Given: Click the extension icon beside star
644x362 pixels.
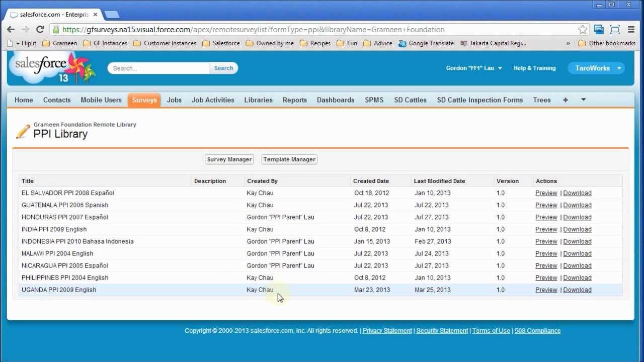Looking at the screenshot, I should click(599, 30).
